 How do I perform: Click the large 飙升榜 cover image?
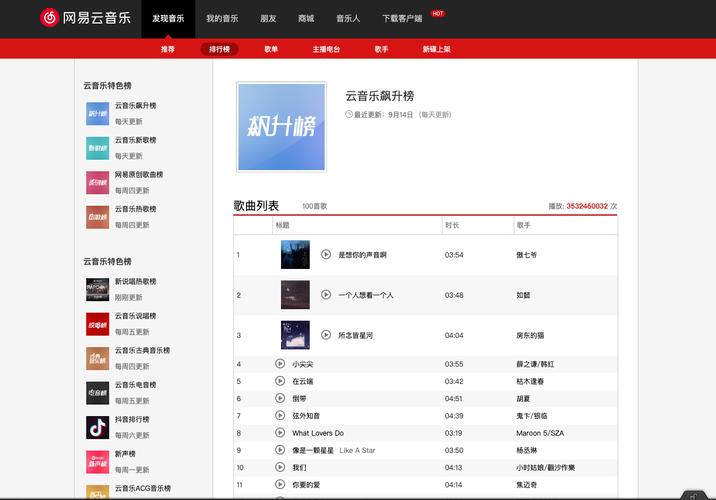(281, 127)
